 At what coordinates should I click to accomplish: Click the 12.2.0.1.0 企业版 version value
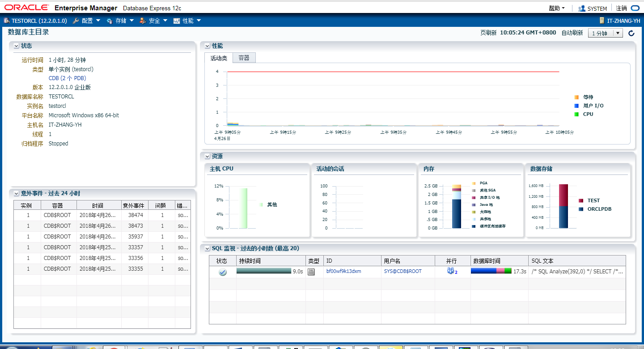70,87
